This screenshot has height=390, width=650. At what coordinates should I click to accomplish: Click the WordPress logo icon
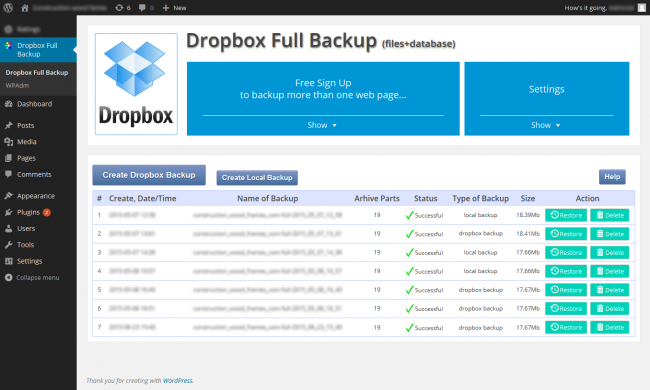(x=8, y=7)
